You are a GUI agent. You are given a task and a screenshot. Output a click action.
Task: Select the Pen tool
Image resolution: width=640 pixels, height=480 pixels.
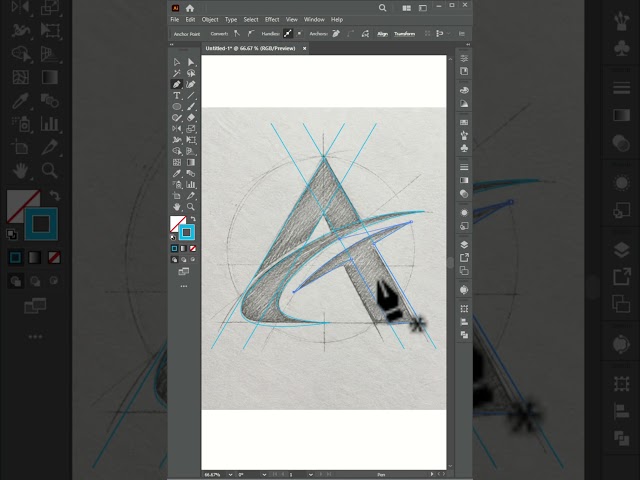177,84
